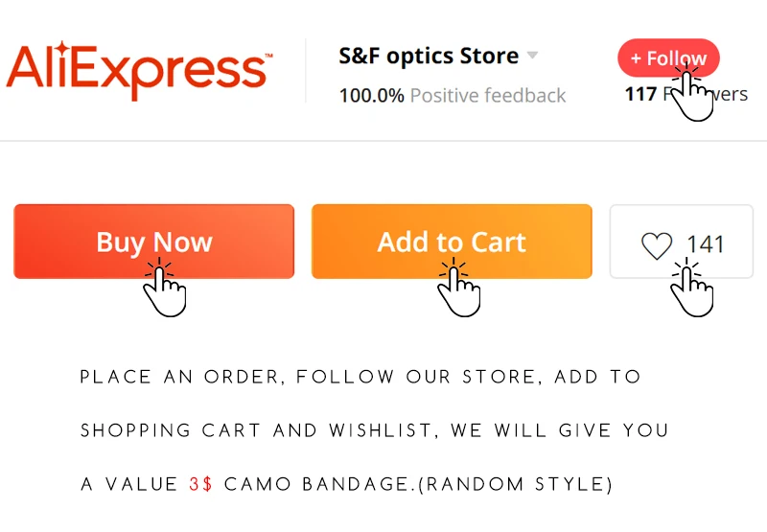The height and width of the screenshot is (532, 767).
Task: Click the AliExpress logo
Action: 139,71
